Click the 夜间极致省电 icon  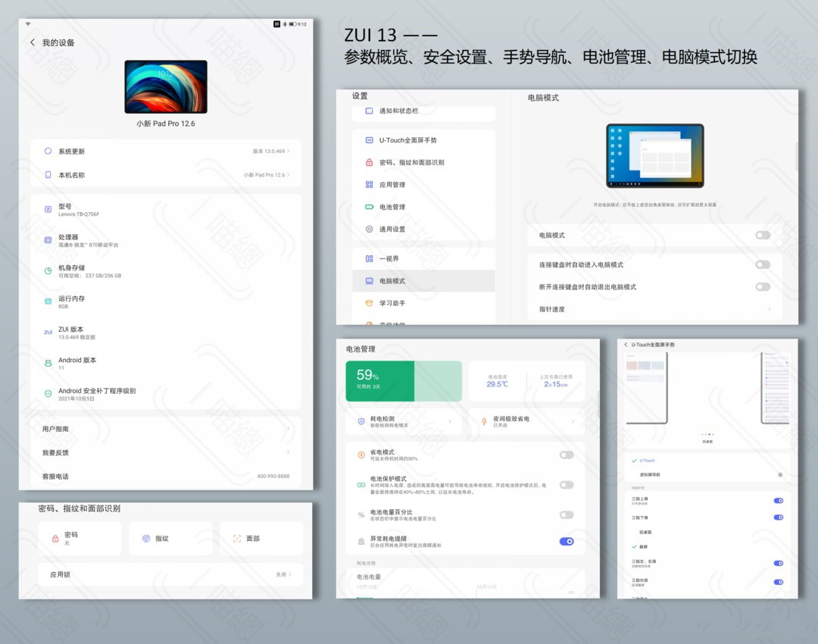(484, 421)
